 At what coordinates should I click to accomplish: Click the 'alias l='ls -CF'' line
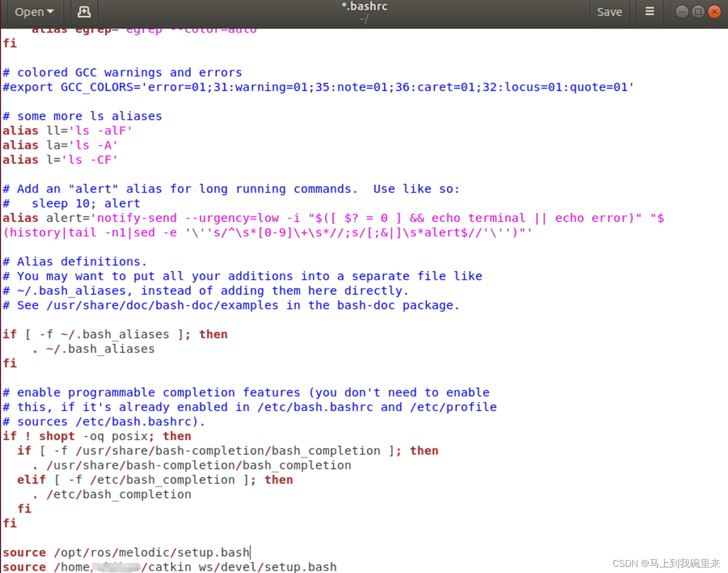(x=60, y=160)
